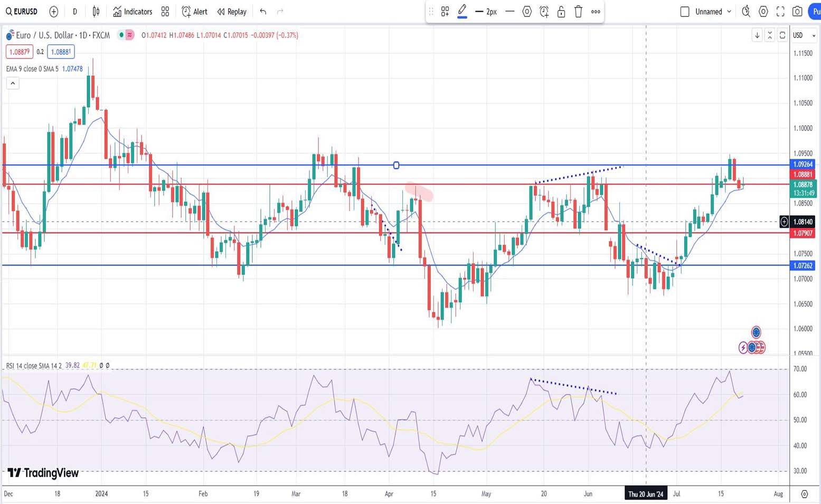Image resolution: width=821 pixels, height=504 pixels.
Task: Change the D timeframe interval
Action: click(75, 12)
